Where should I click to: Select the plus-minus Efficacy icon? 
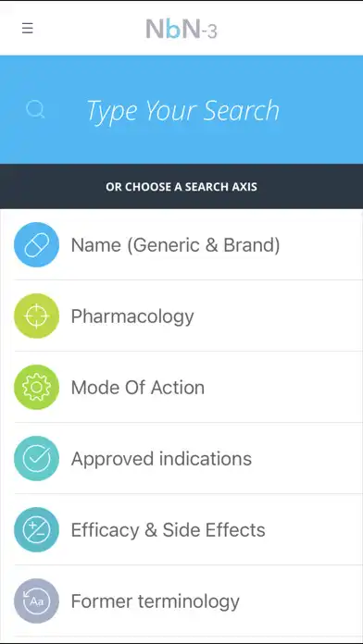pos(37,530)
